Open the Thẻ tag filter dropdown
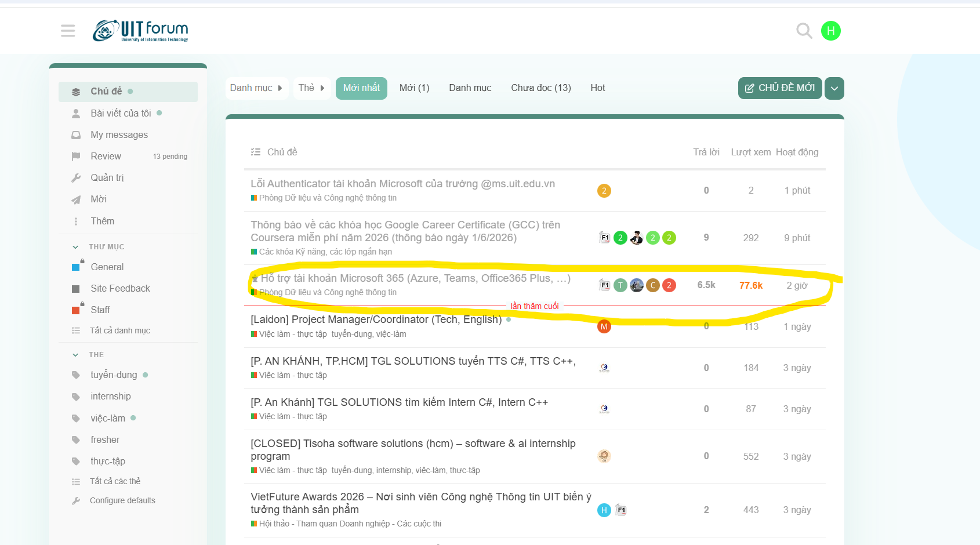 pos(312,88)
